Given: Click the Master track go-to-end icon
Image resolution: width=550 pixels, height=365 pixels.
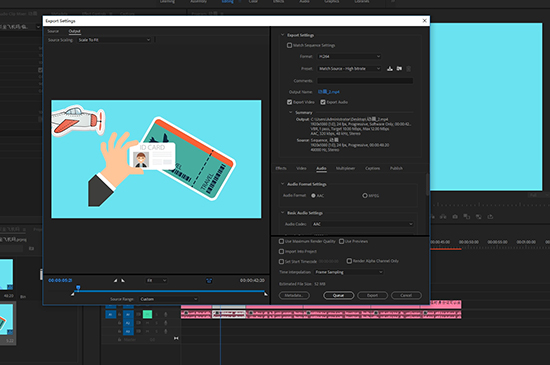Looking at the screenshot, I should point(176,338).
